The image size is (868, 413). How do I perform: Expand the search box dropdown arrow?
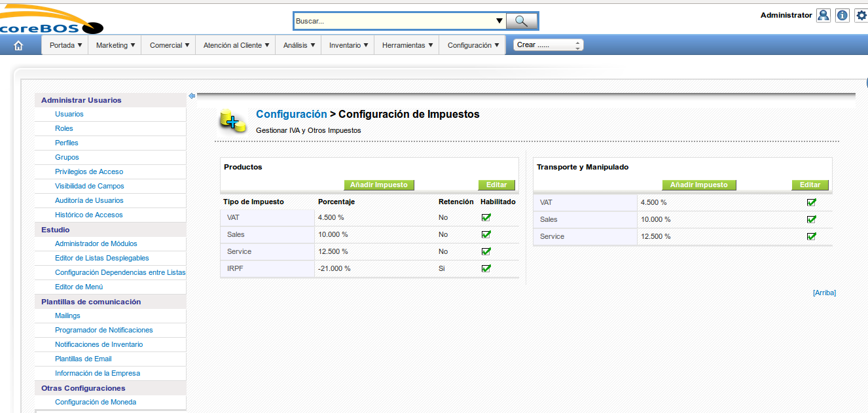(499, 21)
